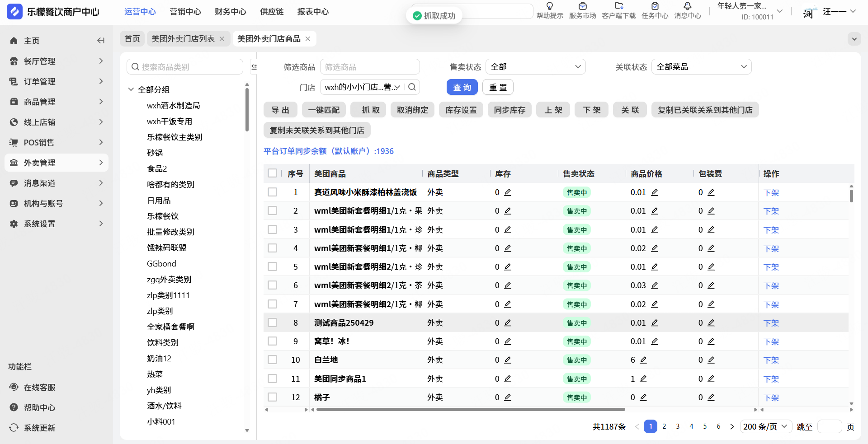The image size is (868, 444).
Task: Click 下架 link for row 1
Action: 771,193
